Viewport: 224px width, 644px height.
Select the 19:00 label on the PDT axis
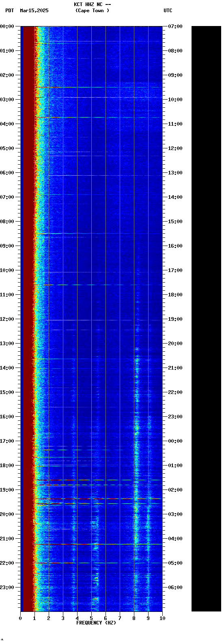point(7,490)
